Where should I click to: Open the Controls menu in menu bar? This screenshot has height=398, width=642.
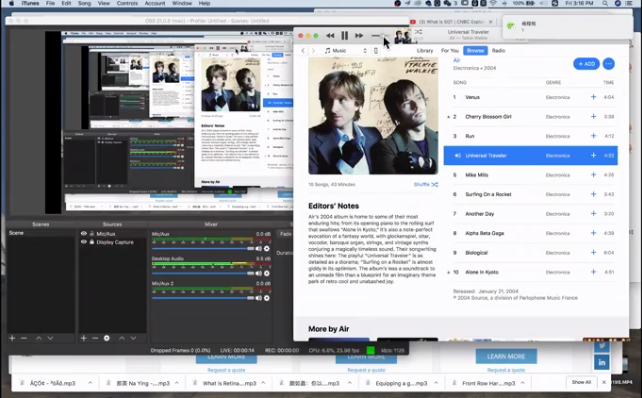[127, 3]
